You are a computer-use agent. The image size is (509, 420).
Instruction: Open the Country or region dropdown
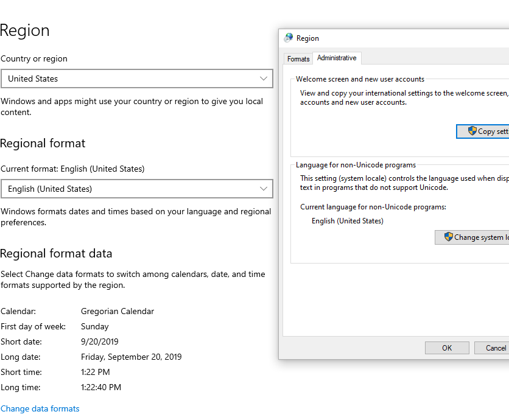click(x=136, y=79)
